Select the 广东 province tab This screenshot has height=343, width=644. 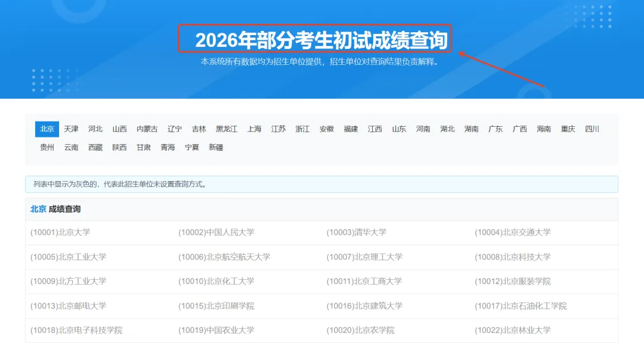496,129
